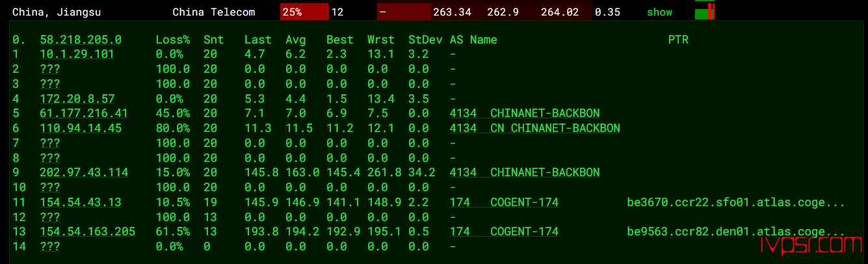This screenshot has width=868, height=264.
Task: Open hop IP link 110.94.14.45
Action: 81,128
